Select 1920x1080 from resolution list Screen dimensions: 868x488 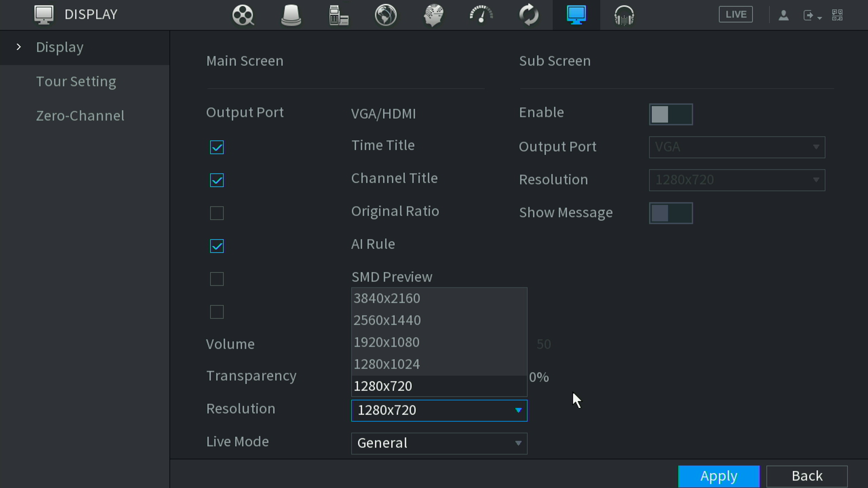tap(387, 342)
